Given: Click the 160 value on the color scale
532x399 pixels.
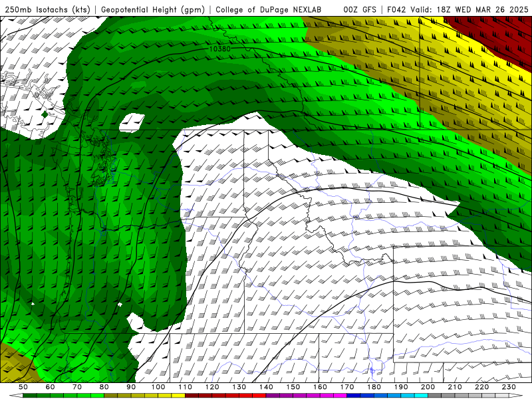Looking at the screenshot, I should click(x=320, y=387).
